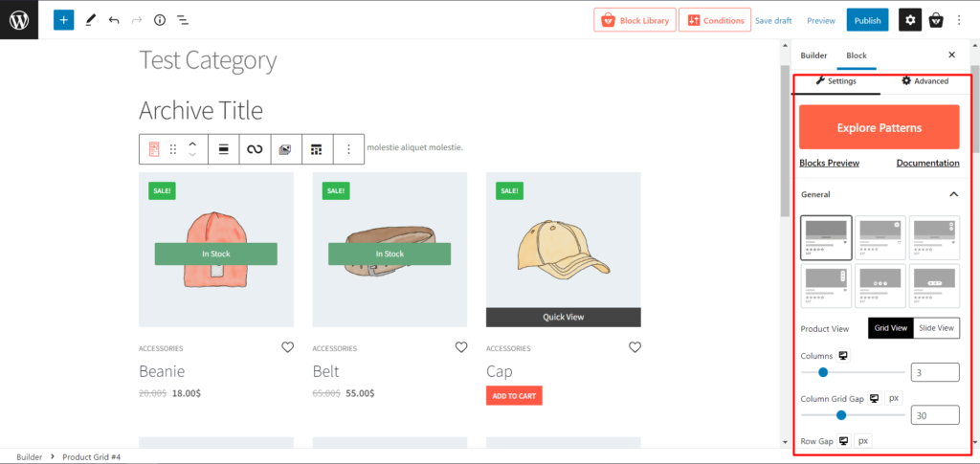Add Cap to wishlist heart icon
This screenshot has width=980, height=464.
[635, 347]
